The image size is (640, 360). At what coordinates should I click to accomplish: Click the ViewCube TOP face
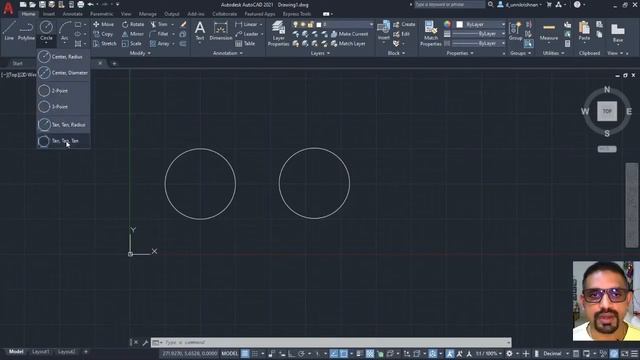click(607, 111)
